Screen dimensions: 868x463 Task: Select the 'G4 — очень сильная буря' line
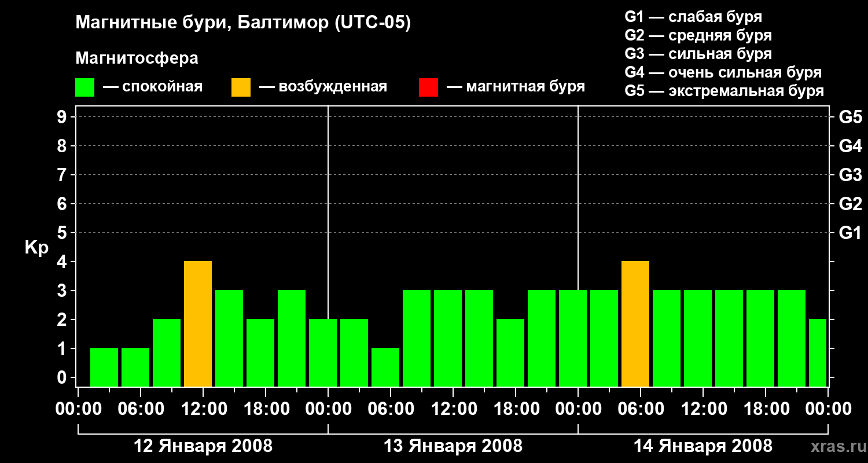tap(723, 72)
